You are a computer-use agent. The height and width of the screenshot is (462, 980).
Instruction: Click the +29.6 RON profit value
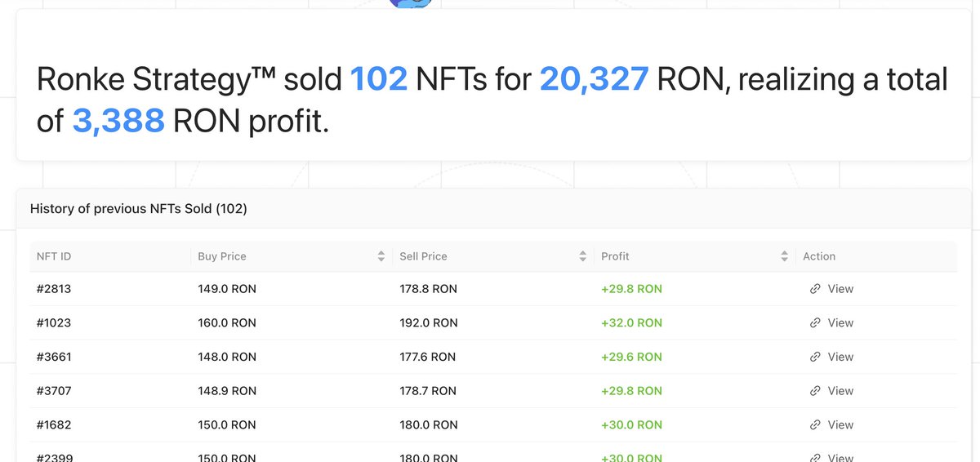coord(632,357)
